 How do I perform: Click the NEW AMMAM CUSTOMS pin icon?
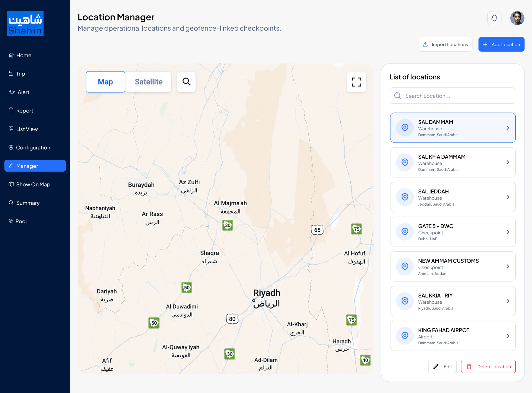(405, 266)
